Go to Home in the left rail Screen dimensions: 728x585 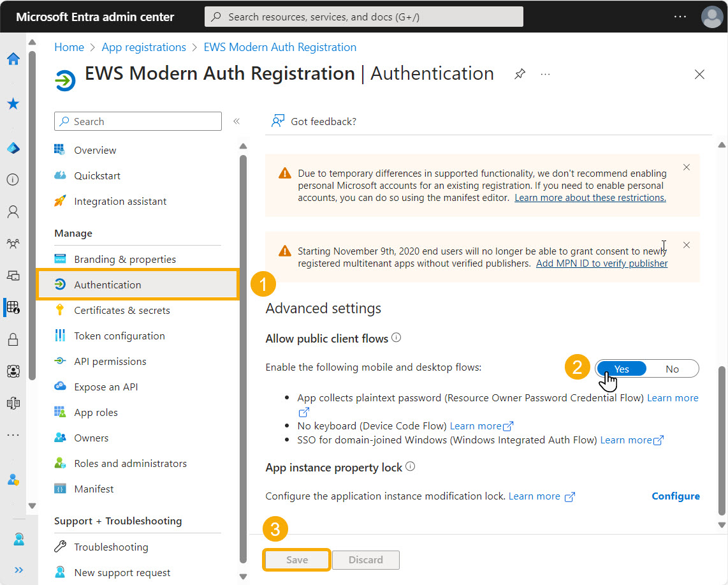point(13,59)
